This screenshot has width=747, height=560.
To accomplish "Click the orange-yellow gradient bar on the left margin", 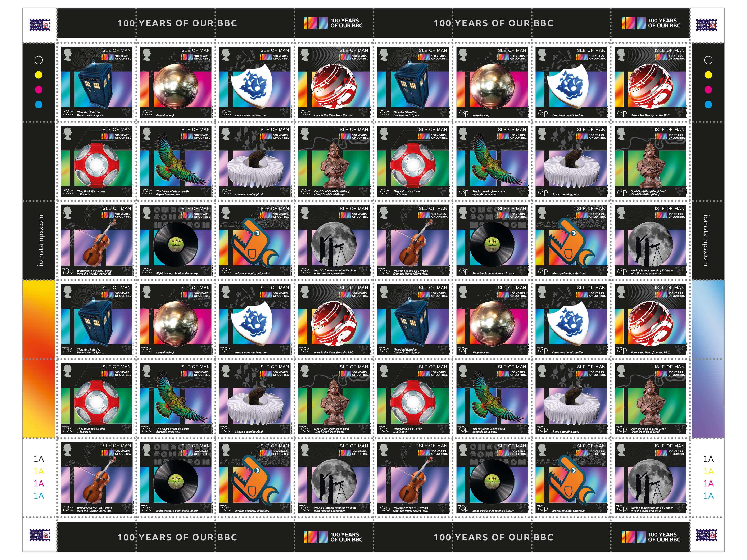I will click(39, 359).
